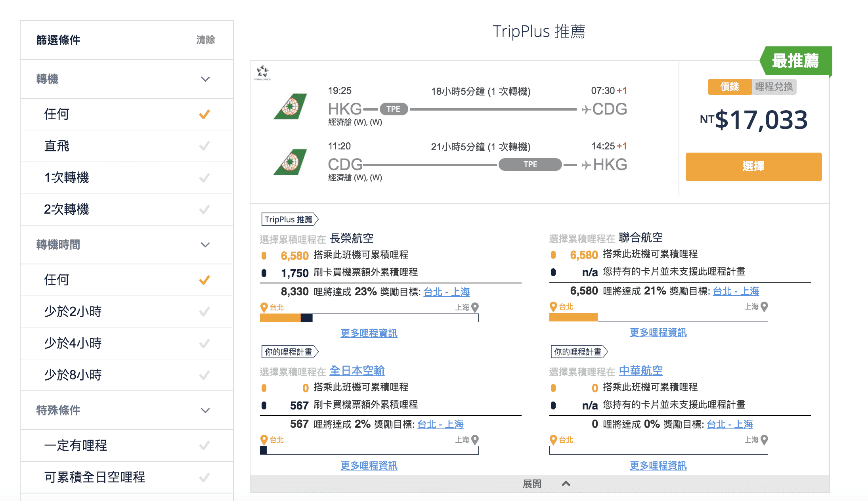
Task: Open the 中華航空 program link
Action: (x=641, y=371)
